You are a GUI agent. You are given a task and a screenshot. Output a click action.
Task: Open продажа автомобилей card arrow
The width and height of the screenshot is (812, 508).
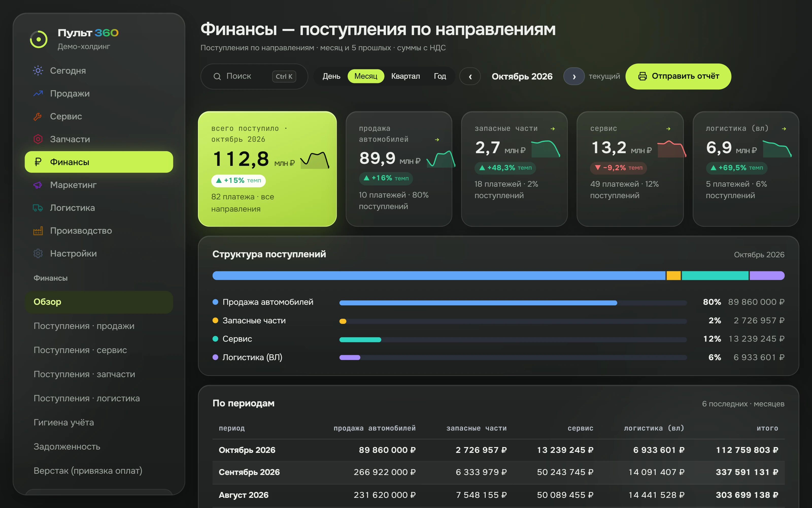point(437,139)
